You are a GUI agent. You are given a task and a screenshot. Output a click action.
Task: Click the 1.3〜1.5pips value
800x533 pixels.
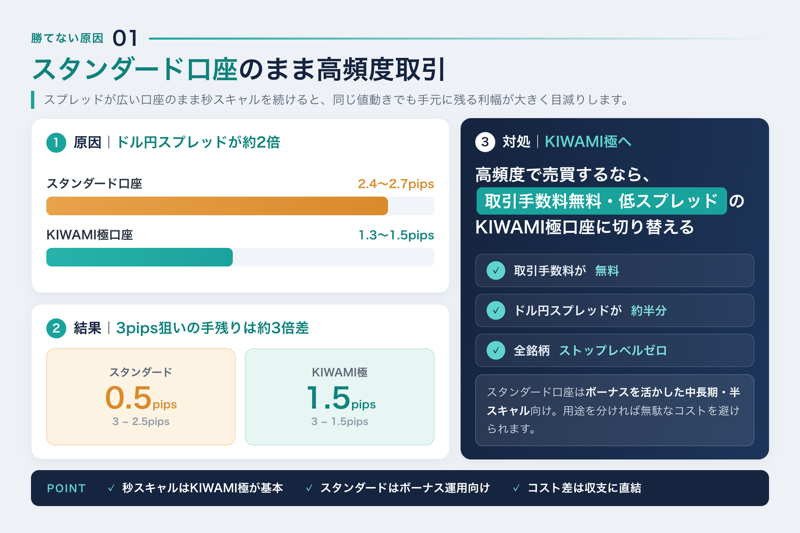(396, 235)
